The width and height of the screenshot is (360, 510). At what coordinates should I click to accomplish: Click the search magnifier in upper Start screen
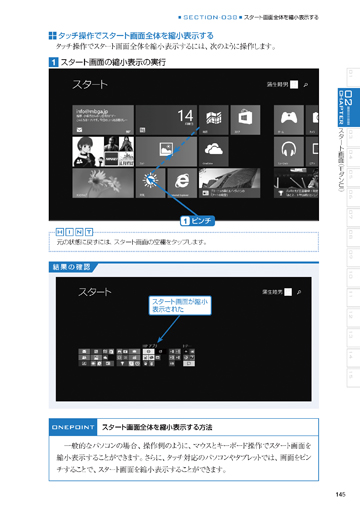pyautogui.click(x=306, y=85)
